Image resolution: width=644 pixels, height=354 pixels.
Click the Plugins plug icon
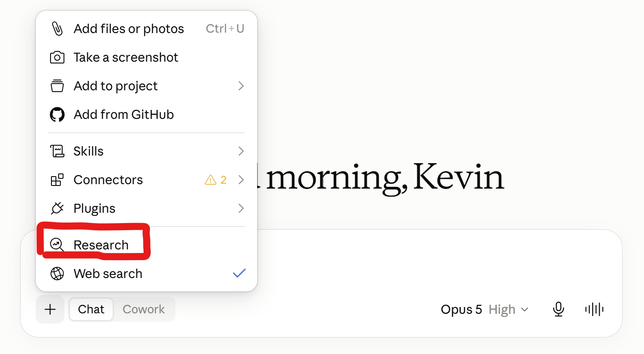click(57, 208)
